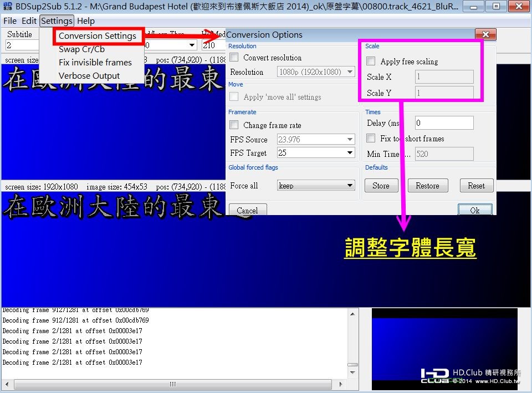Click Scale Y input field

click(444, 93)
